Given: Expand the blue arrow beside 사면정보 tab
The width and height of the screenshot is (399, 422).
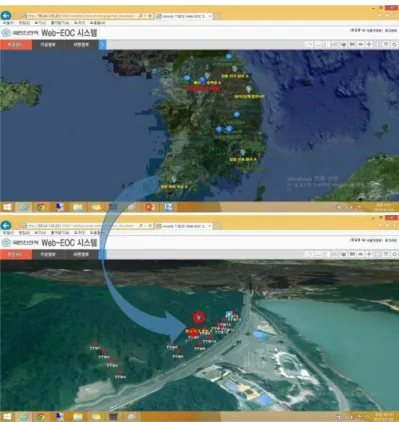Looking at the screenshot, I should click(103, 45).
